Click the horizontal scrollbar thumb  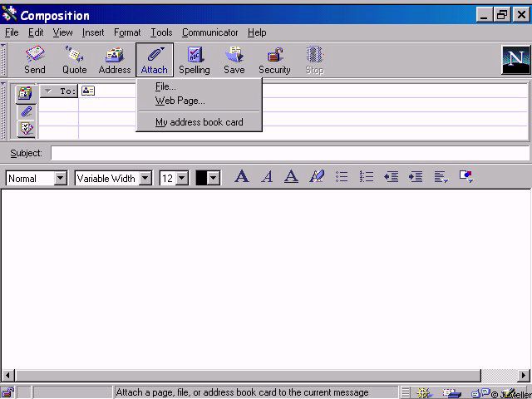[248, 375]
